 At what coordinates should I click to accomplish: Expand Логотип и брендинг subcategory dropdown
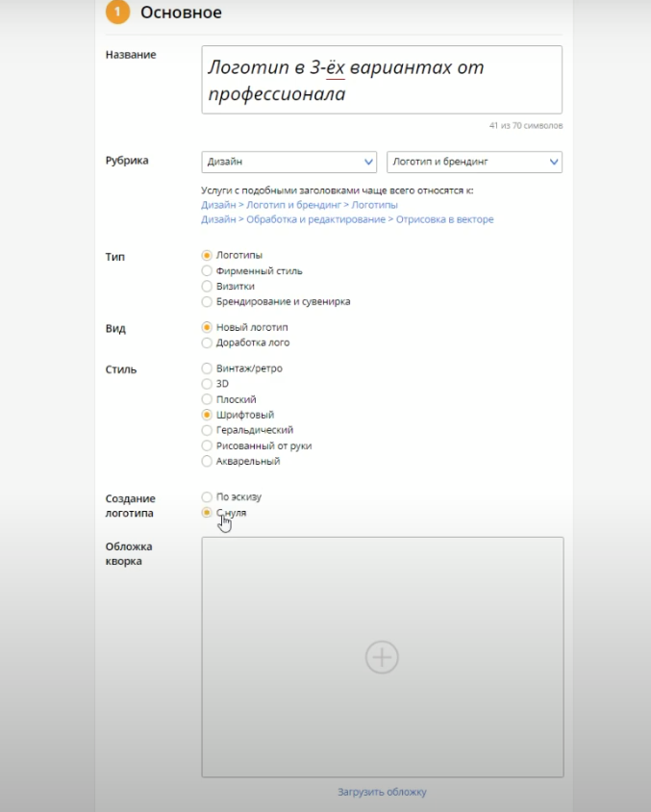(x=474, y=162)
